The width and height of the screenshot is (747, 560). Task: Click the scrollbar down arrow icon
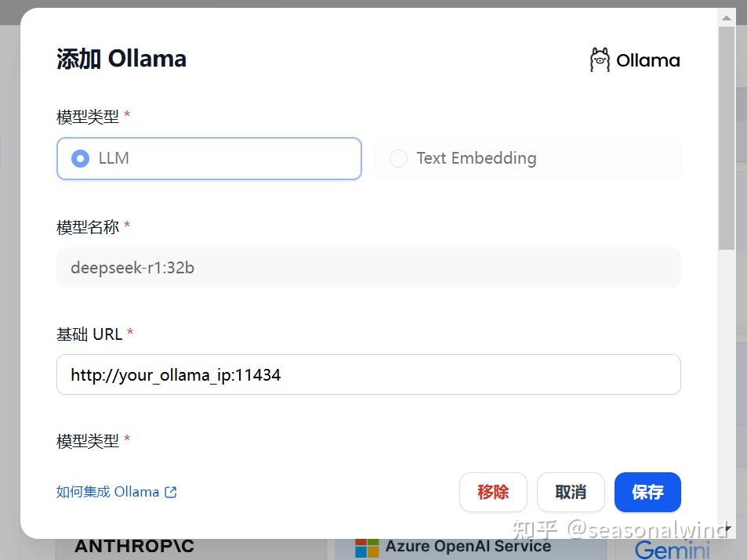click(x=727, y=530)
